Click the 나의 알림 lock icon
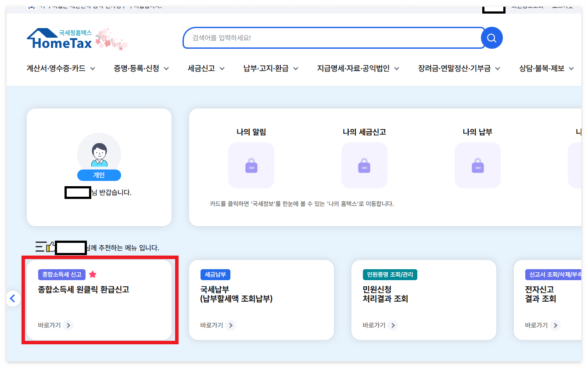Screen dimensions: 588x368 pyautogui.click(x=251, y=165)
